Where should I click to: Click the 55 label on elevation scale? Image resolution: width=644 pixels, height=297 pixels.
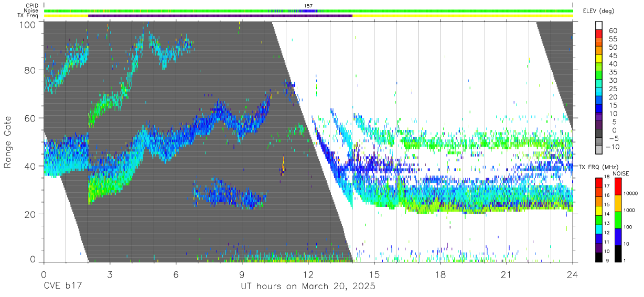613,39
